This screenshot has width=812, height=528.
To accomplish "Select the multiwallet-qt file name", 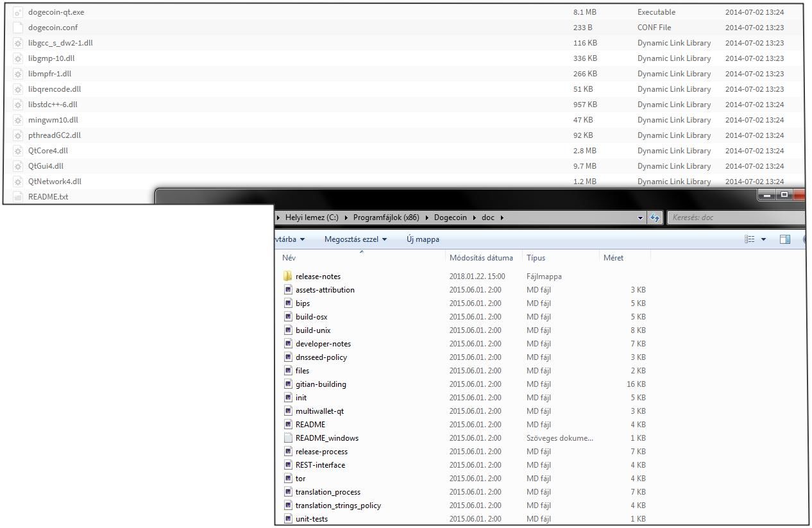I will coord(319,411).
